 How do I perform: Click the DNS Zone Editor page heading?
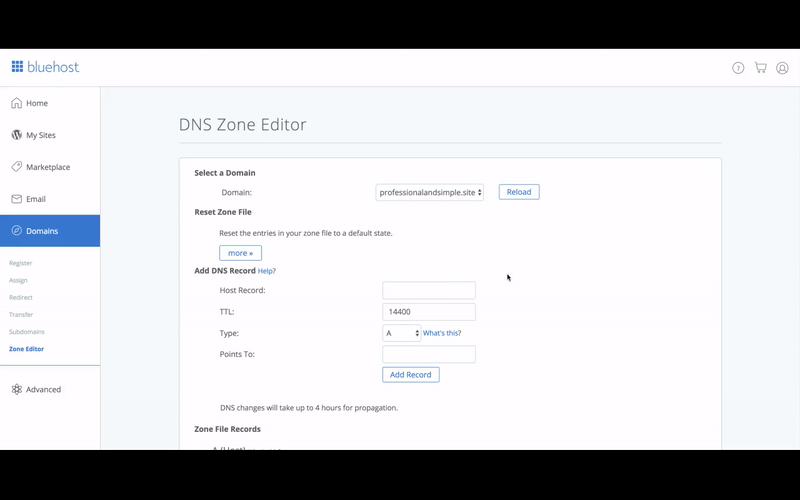242,124
